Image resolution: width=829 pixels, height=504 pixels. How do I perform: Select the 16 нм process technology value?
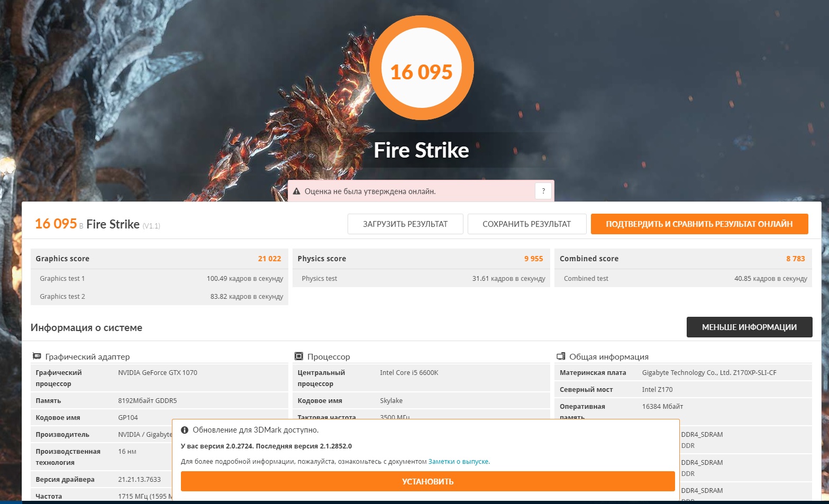coord(127,451)
